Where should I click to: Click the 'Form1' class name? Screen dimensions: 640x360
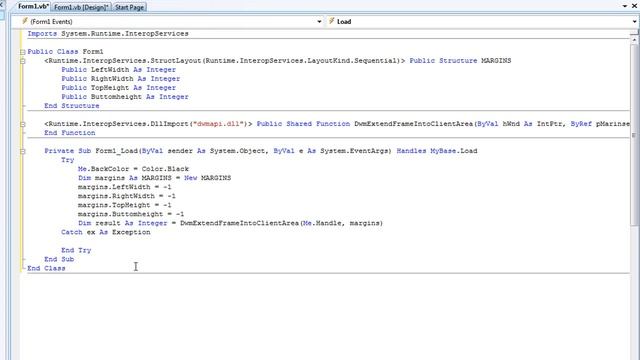(93, 52)
